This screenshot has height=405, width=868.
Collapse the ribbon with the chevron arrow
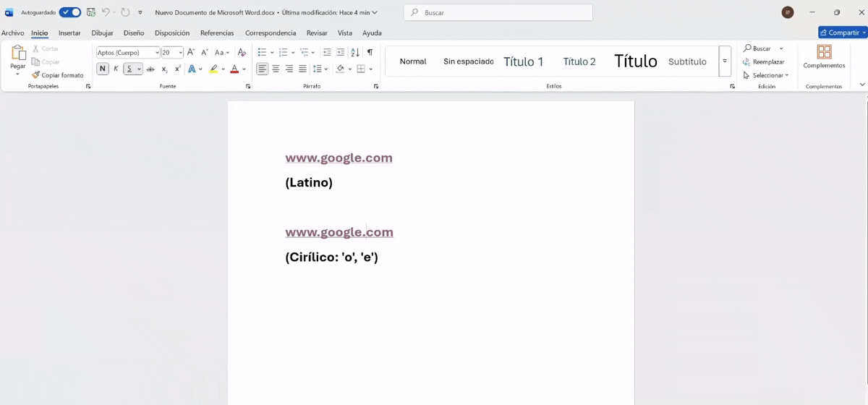pos(861,85)
